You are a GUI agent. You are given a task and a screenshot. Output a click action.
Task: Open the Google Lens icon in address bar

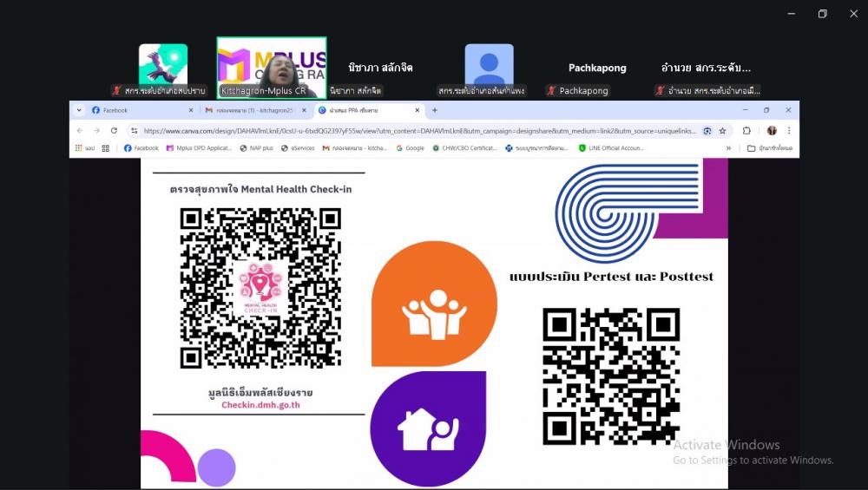[x=707, y=131]
